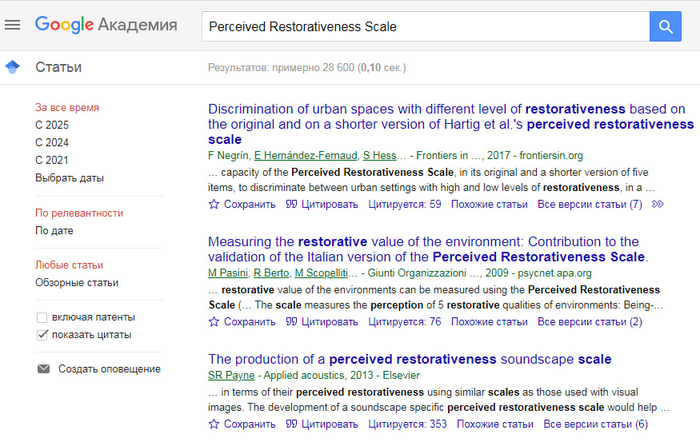Screen dimensions: 700x446
Task: Open title of soundscape scale article
Action: point(409,359)
